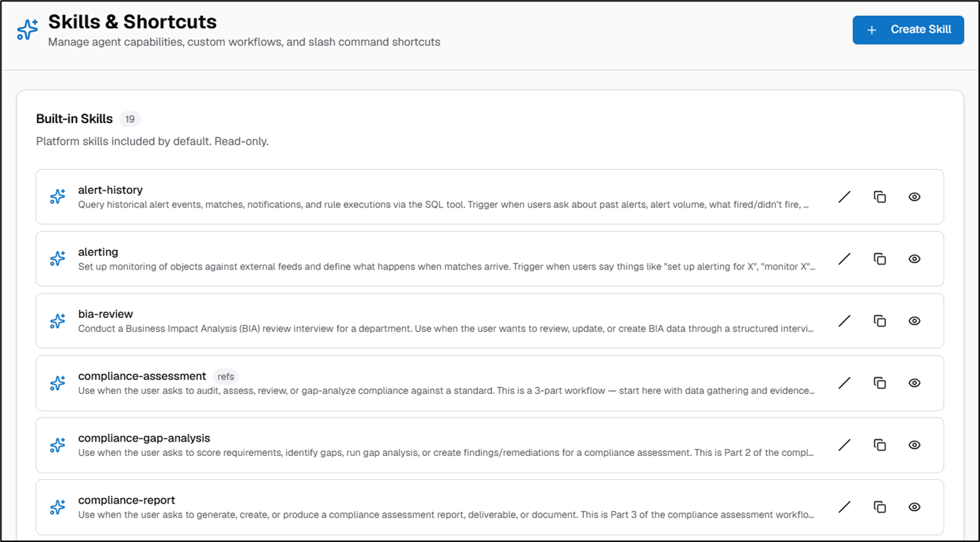980x542 pixels.
Task: Click the sparkle icon beside alert-history
Action: 58,197
